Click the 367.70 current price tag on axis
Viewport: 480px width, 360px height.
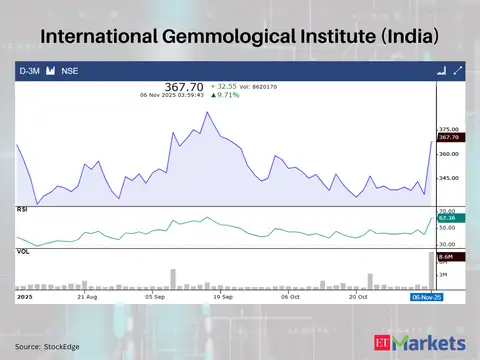[451, 137]
